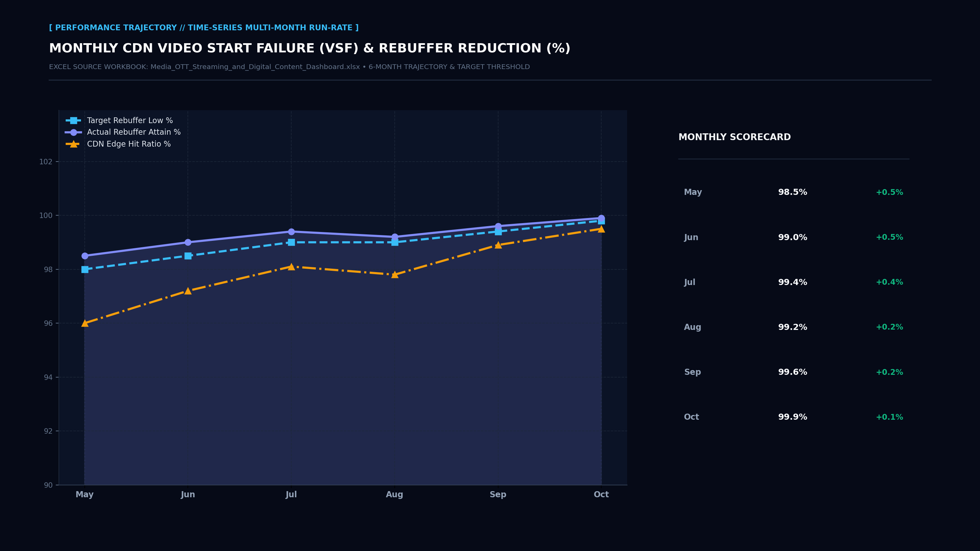Click the Sep label on the x-axis

coord(498,495)
